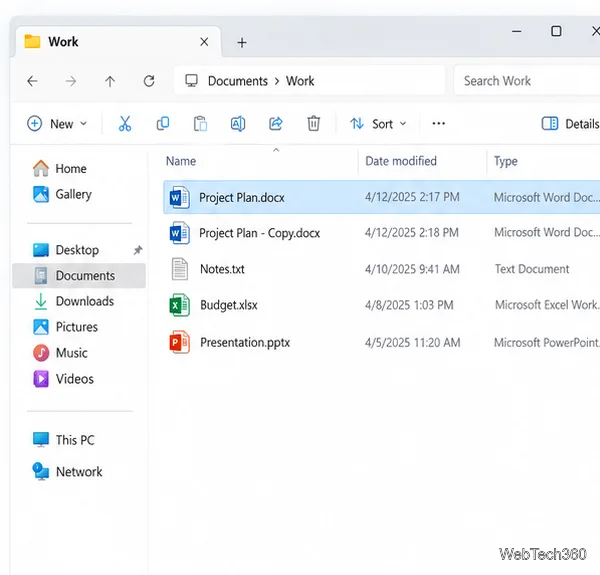Screen dimensions: 600x575
Task: Select the file name Notes.txt
Action: (x=222, y=269)
